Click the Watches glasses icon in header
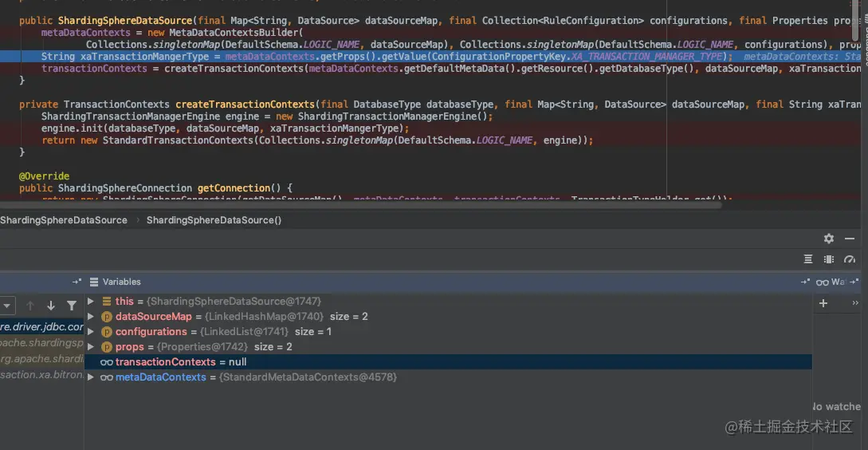 point(822,282)
